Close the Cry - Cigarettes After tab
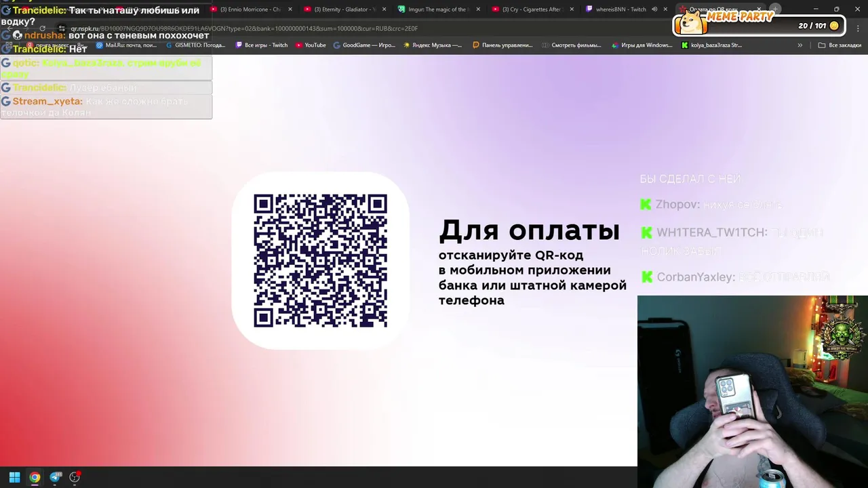 click(572, 9)
